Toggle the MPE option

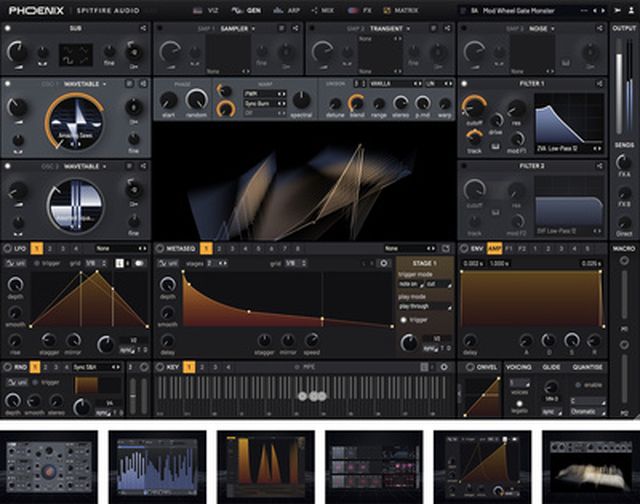pos(305,367)
